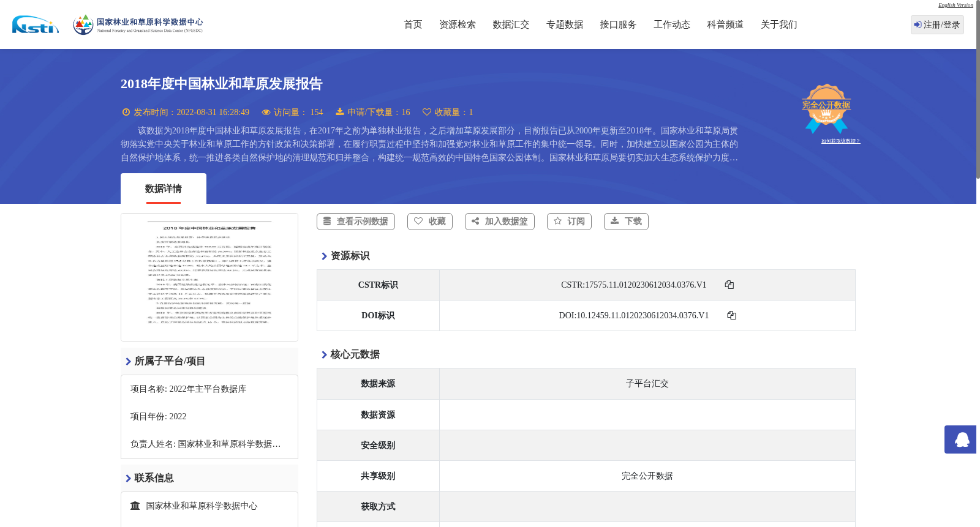Choose 接口服务 from the top menu
This screenshot has height=527, width=980.
(618, 24)
